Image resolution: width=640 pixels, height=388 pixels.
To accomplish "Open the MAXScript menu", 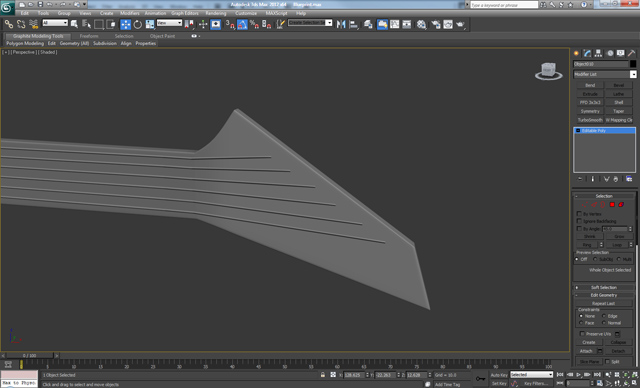I will [277, 13].
